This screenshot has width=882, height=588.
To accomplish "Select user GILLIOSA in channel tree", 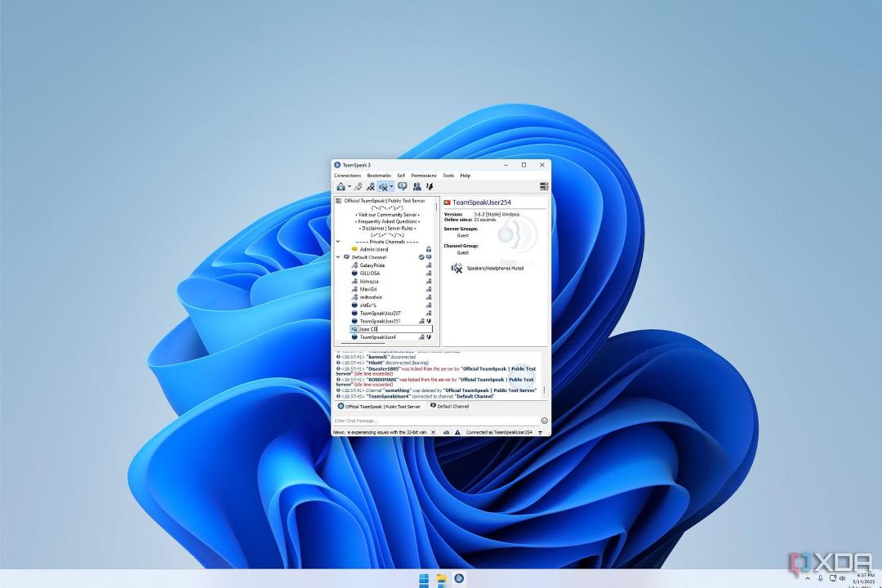I will [x=370, y=274].
